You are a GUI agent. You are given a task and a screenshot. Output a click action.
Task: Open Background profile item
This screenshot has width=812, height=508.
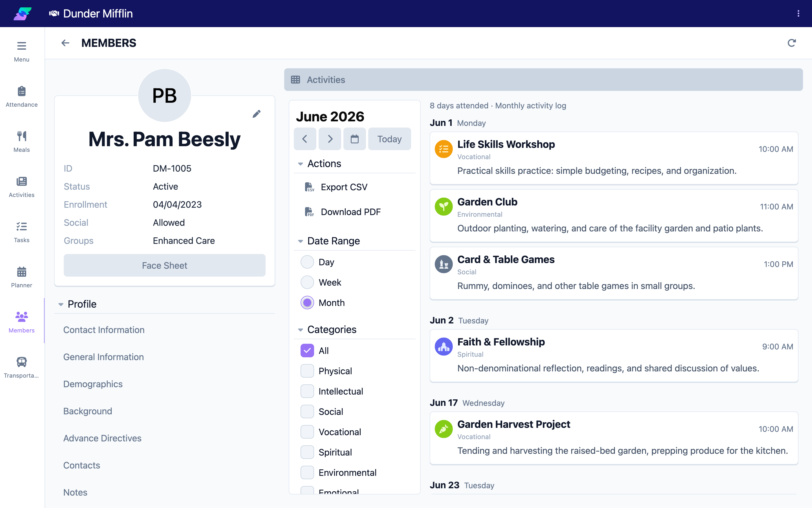pyautogui.click(x=88, y=411)
